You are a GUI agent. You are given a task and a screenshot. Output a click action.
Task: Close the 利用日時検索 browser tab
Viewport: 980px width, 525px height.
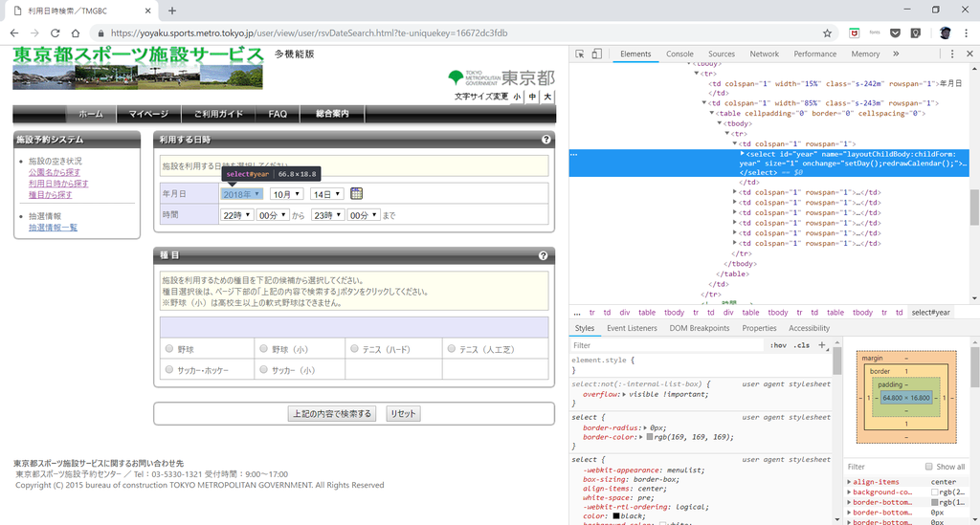pos(148,11)
